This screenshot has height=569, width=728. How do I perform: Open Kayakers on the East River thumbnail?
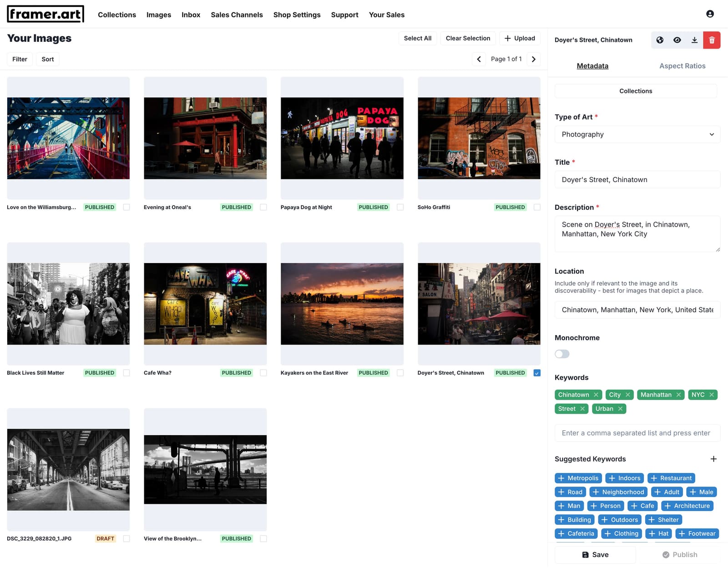click(x=342, y=304)
